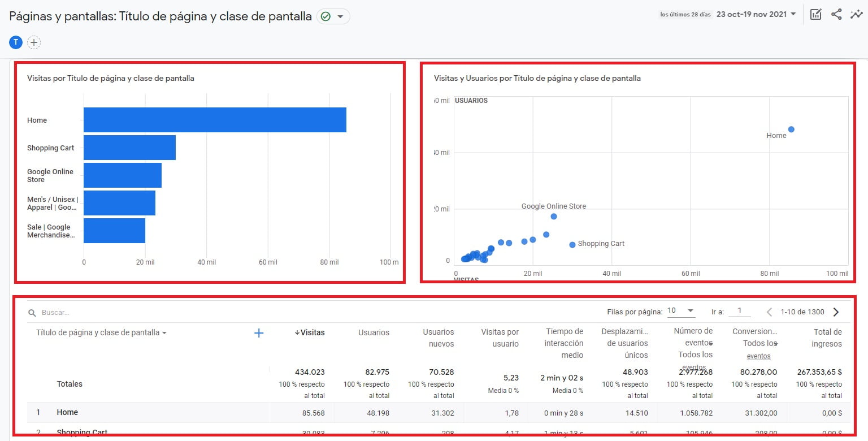
Task: Select the Home row in the table
Action: [67, 412]
